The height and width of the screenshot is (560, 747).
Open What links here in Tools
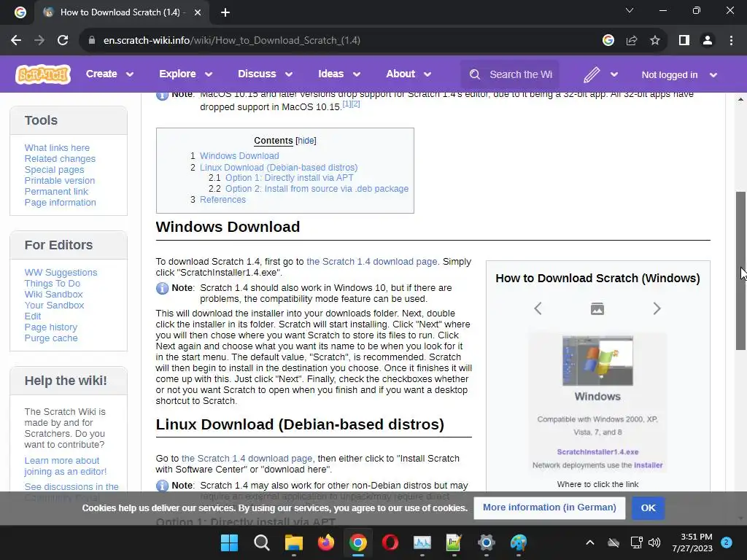pyautogui.click(x=57, y=147)
